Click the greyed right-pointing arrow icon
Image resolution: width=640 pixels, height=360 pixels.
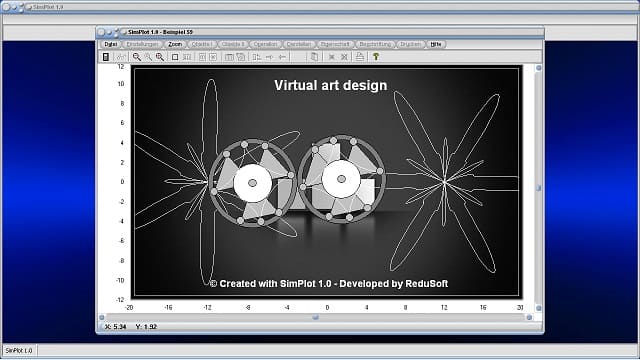[x=269, y=57]
